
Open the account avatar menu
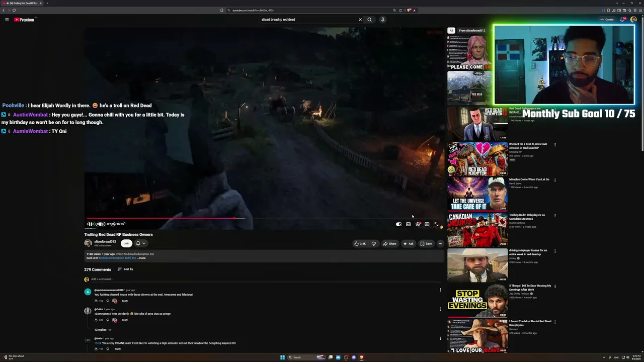(x=633, y=20)
